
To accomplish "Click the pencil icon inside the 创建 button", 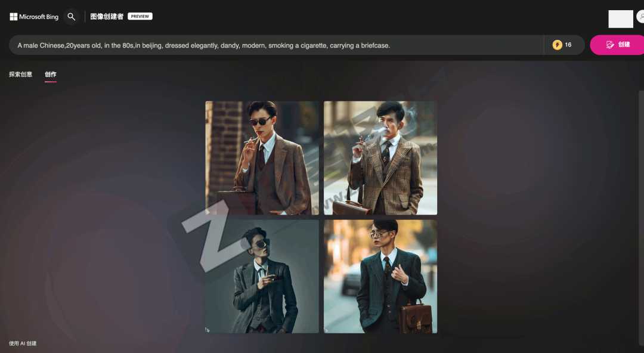I will [x=609, y=45].
